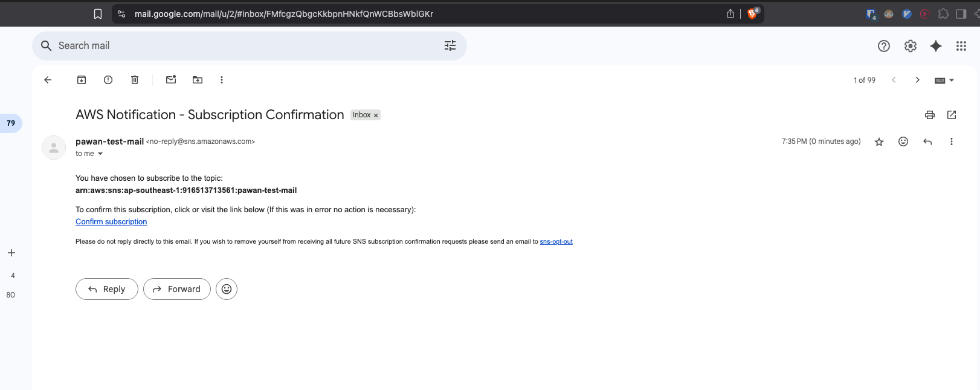This screenshot has width=980, height=390.
Task: Add emoji reaction beside the star
Action: pos(903,141)
